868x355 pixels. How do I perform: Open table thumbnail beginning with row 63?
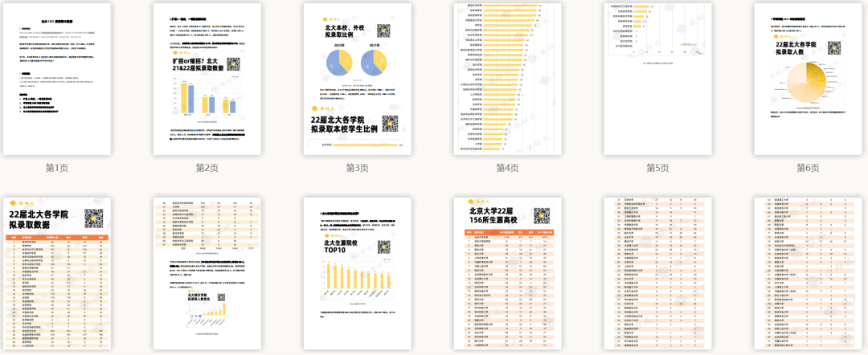coord(808,274)
